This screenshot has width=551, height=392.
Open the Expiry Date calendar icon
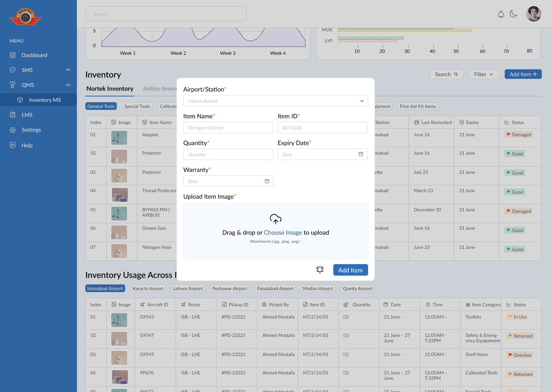[360, 154]
